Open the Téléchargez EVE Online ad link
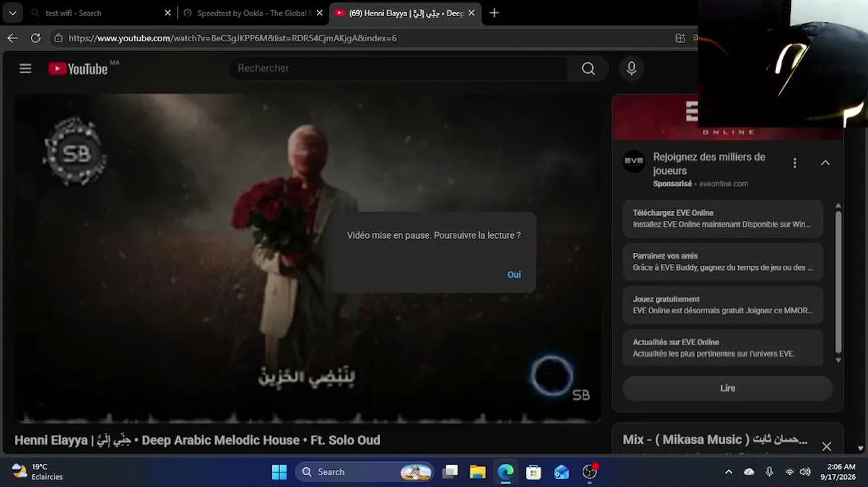The width and height of the screenshot is (868, 487). pyautogui.click(x=723, y=218)
